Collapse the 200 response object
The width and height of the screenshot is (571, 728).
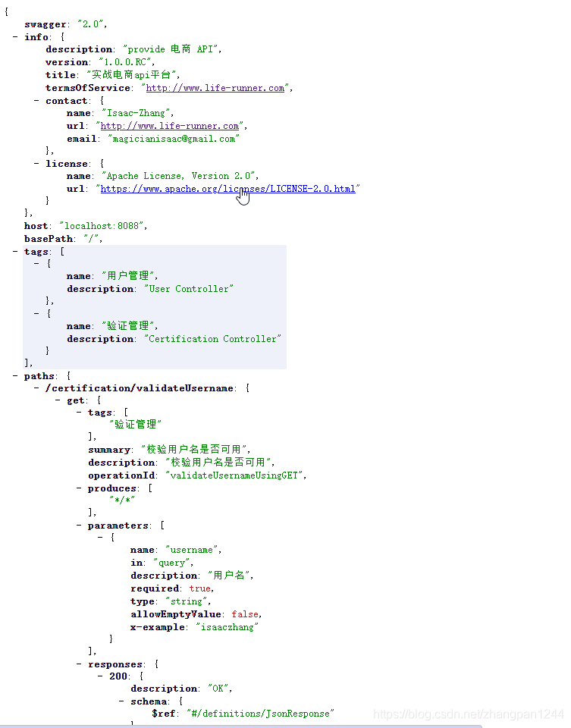pyautogui.click(x=100, y=676)
